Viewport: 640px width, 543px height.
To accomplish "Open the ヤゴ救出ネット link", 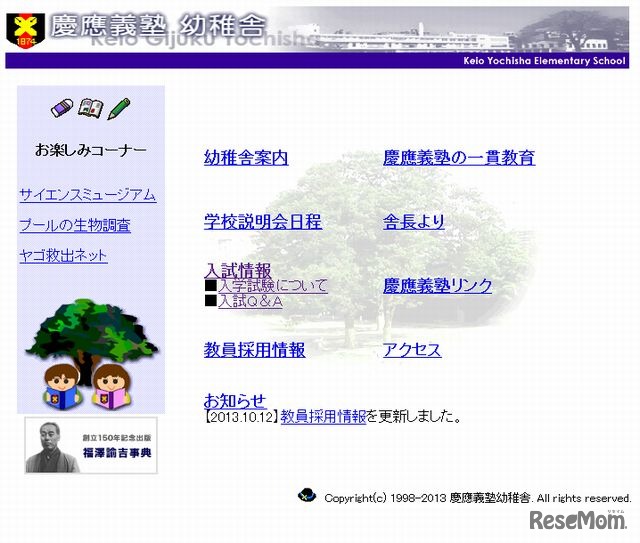I will [x=64, y=256].
